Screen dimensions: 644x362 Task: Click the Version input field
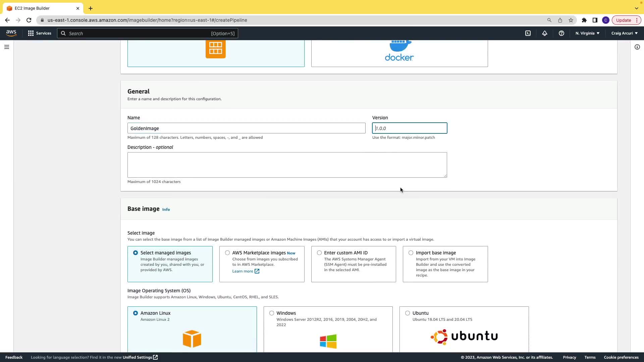409,128
